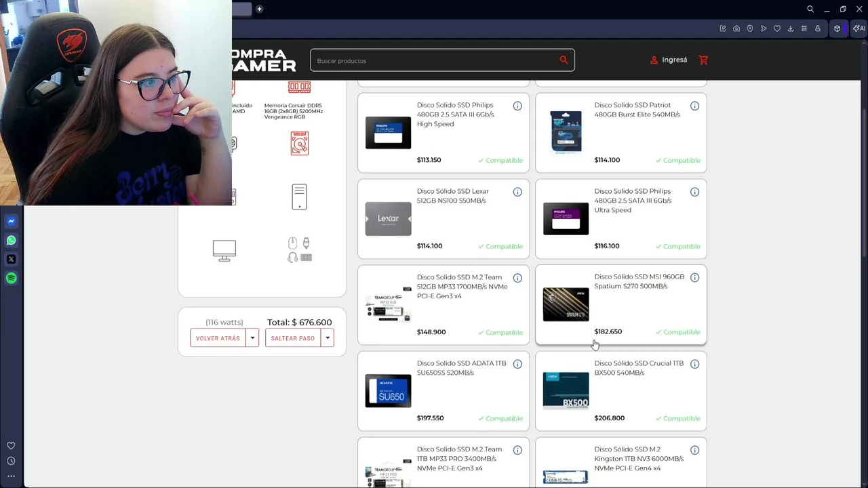Viewport: 868px width, 488px height.
Task: Open the ad blocker shield icon
Action: pyautogui.click(x=750, y=28)
